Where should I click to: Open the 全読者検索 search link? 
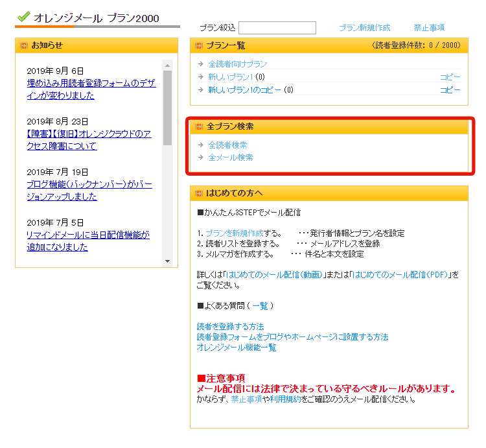point(228,145)
